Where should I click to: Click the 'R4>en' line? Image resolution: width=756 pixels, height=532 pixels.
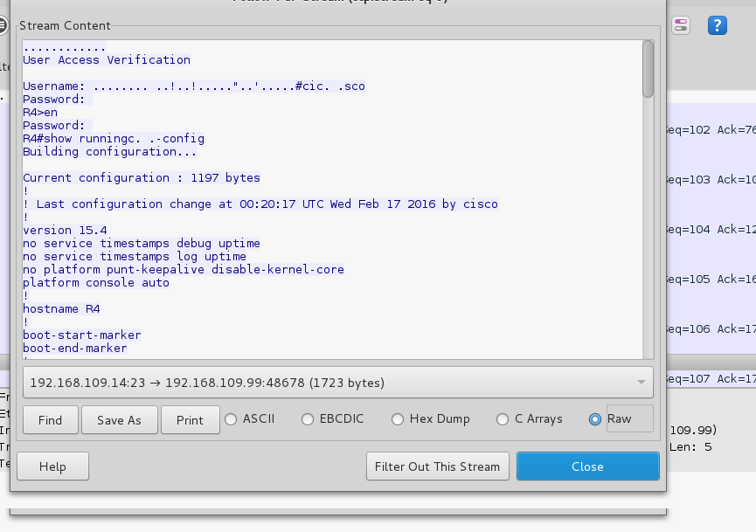(40, 113)
